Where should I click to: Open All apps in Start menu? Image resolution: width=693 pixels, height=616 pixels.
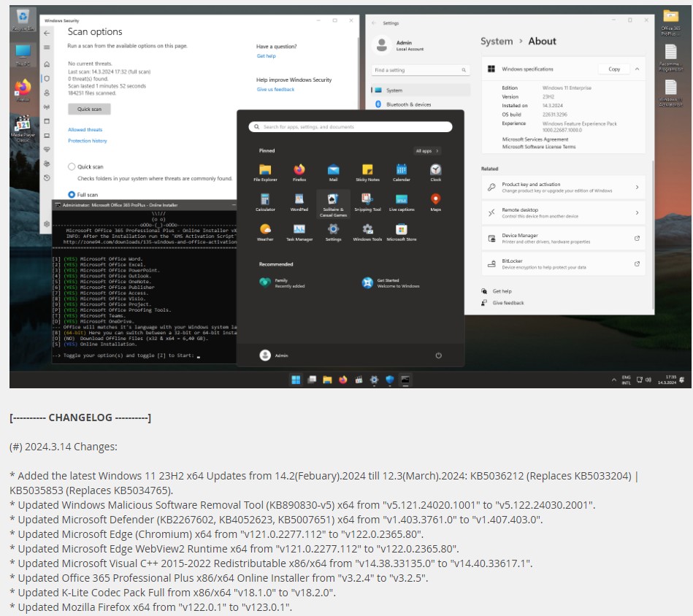[x=427, y=151]
